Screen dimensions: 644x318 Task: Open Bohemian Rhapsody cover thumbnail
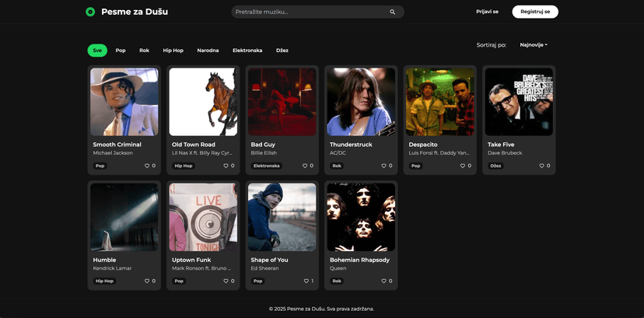pyautogui.click(x=361, y=217)
